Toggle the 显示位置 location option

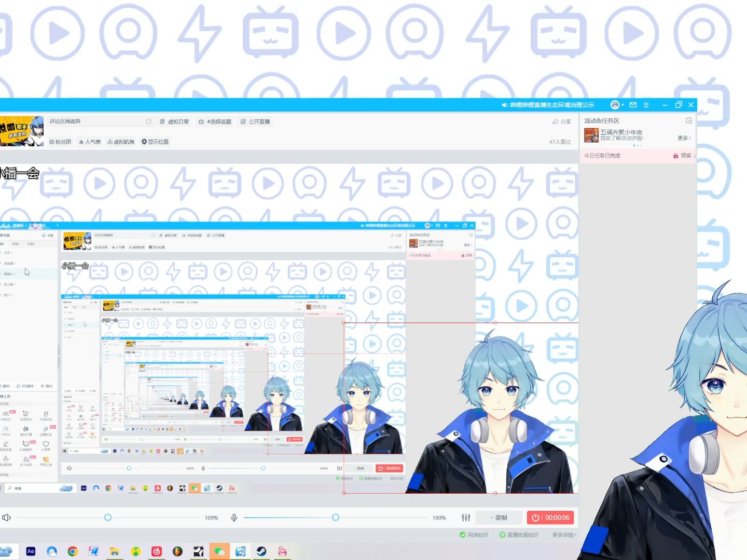(x=155, y=142)
